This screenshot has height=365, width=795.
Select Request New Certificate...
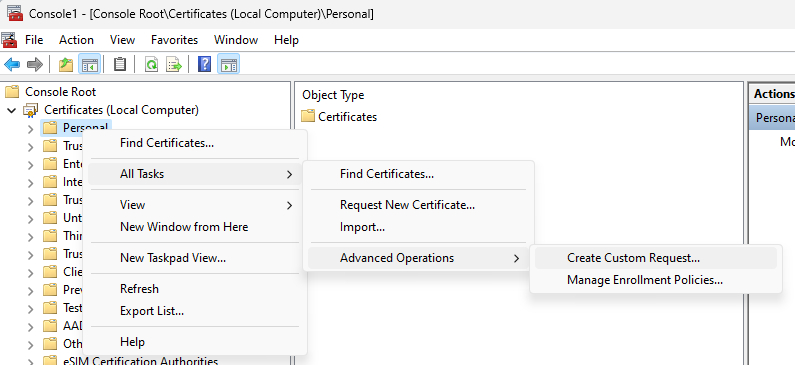(x=418, y=205)
